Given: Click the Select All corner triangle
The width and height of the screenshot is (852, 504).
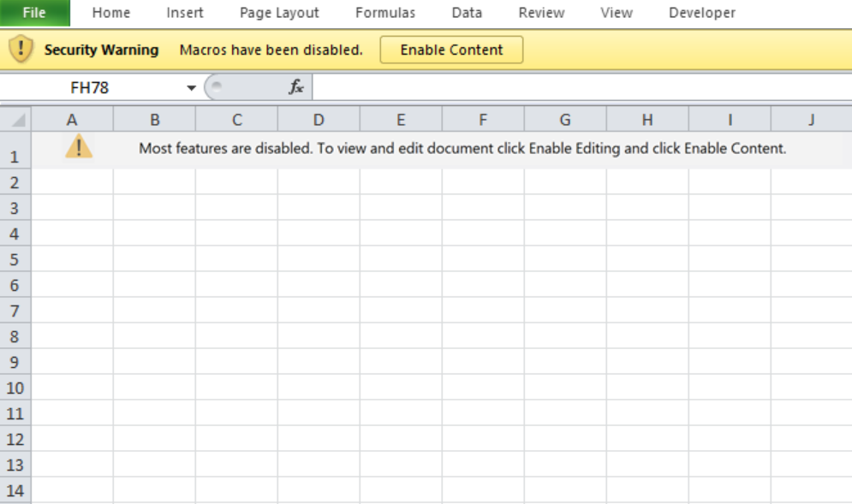Looking at the screenshot, I should 16,120.
